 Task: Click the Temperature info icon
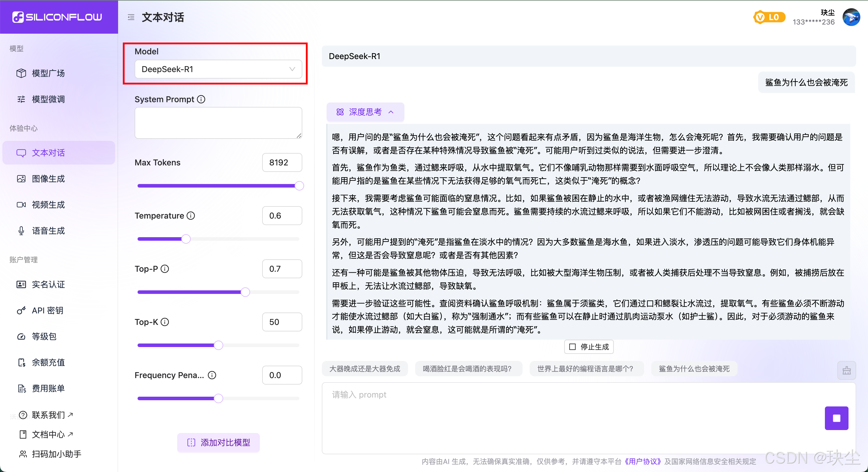[x=191, y=215]
